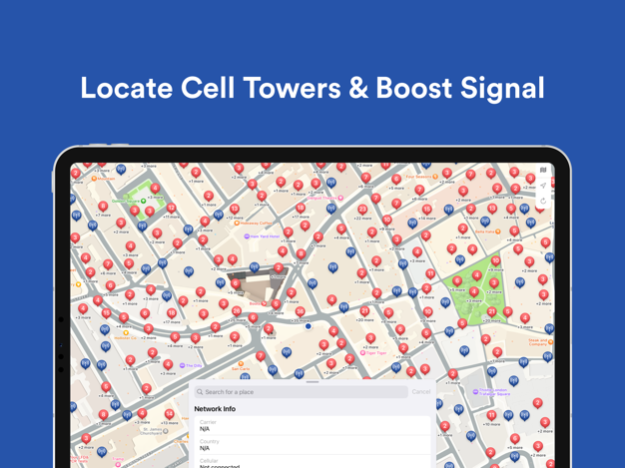Viewport: 625px width, 468px height.
Task: Open the 21 cluster inside the green park
Action: pos(492,312)
